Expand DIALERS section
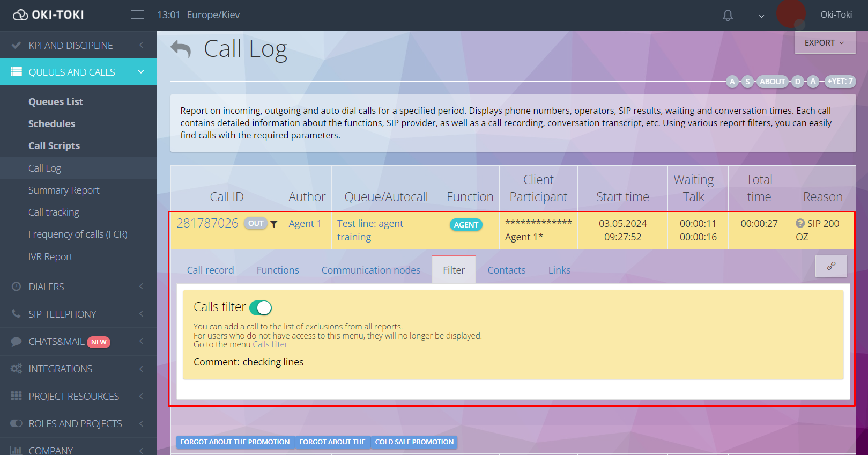 click(x=78, y=287)
